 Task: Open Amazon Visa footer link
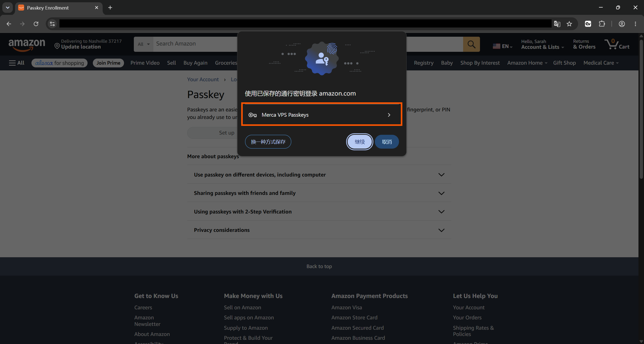click(x=347, y=307)
